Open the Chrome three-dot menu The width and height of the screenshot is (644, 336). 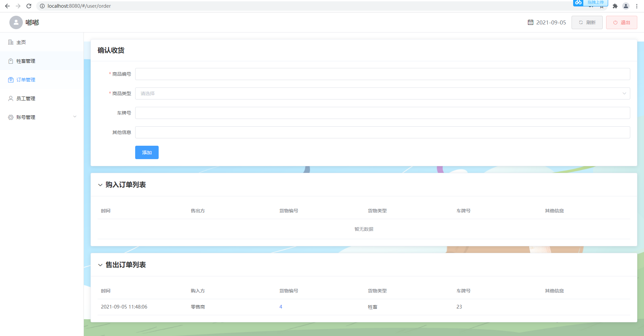(x=637, y=6)
